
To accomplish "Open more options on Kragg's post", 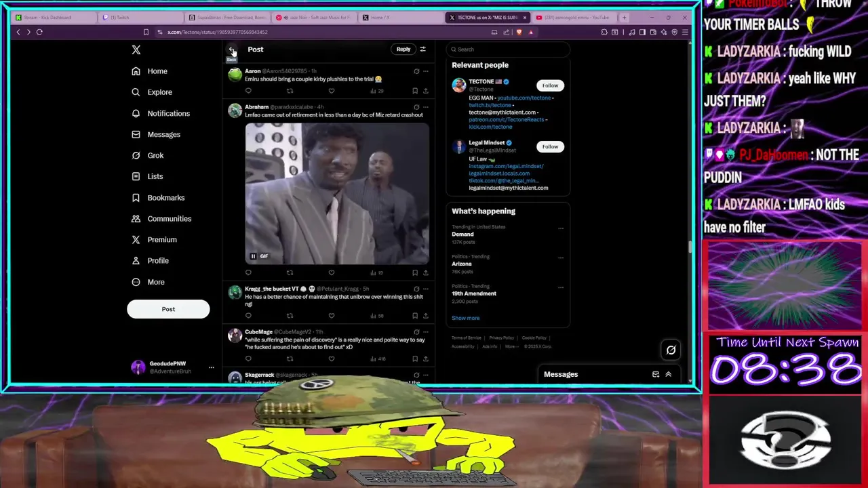I will click(426, 289).
